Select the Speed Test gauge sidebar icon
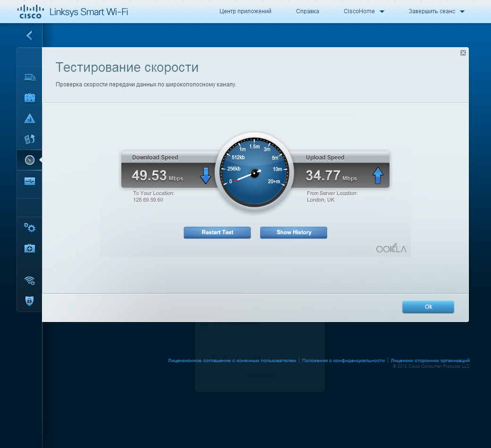This screenshot has height=448, width=491. (30, 160)
